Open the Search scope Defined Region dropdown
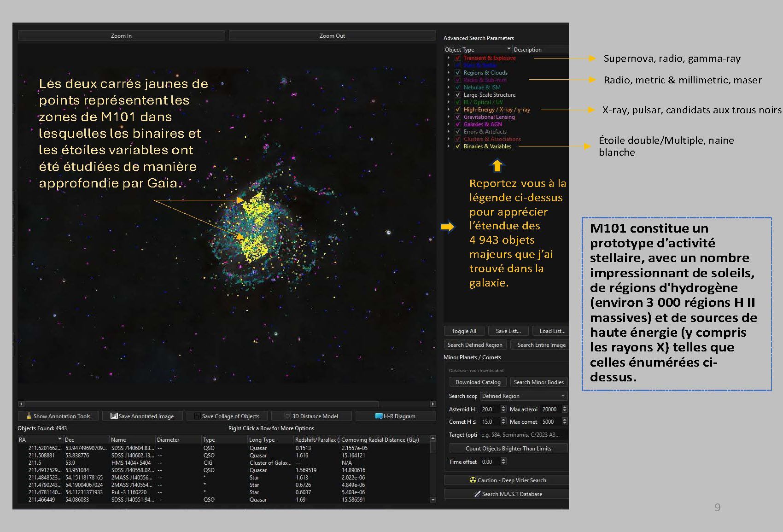This screenshot has width=783, height=532. click(524, 396)
